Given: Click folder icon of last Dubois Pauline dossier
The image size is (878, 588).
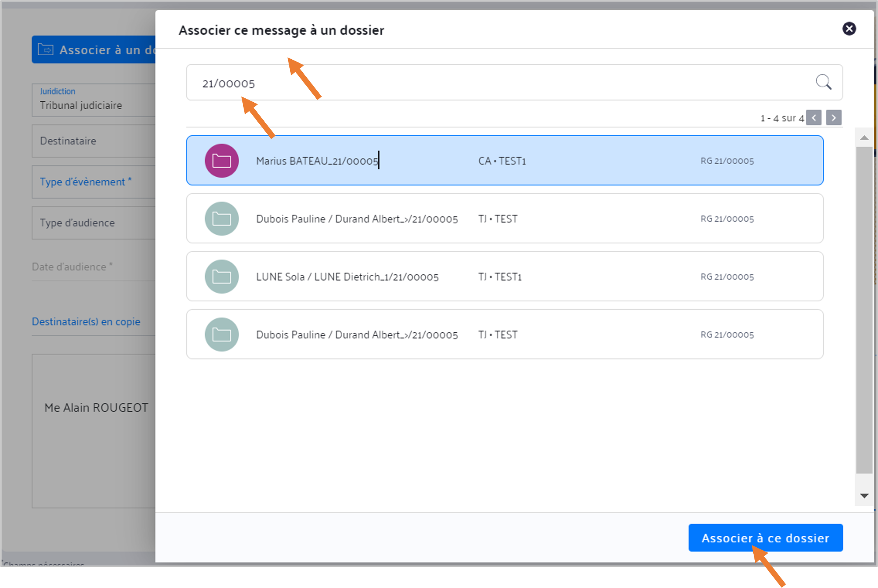Looking at the screenshot, I should pos(221,335).
